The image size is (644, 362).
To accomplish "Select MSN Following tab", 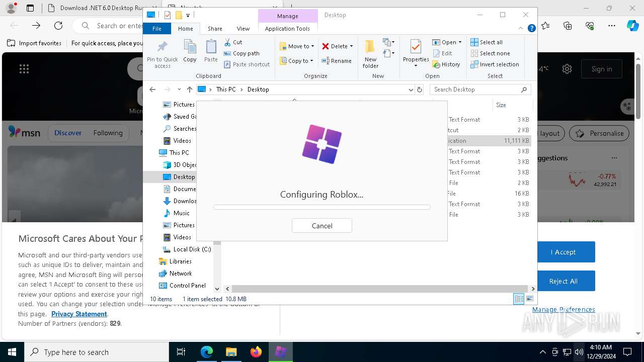I will pos(108,133).
